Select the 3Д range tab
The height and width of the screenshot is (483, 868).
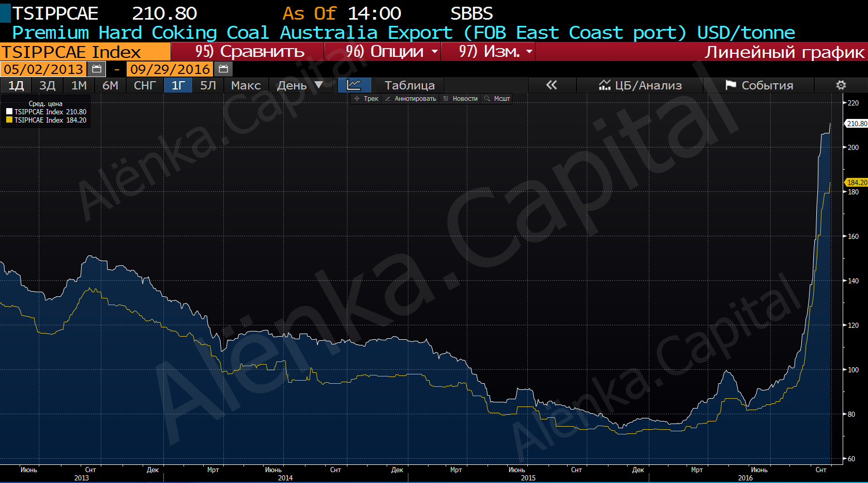pyautogui.click(x=48, y=85)
